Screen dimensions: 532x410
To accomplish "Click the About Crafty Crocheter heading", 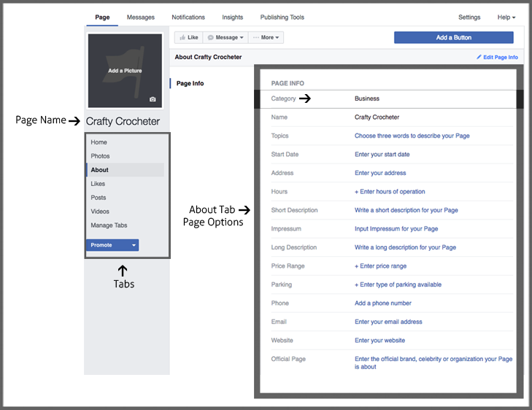I will (208, 57).
